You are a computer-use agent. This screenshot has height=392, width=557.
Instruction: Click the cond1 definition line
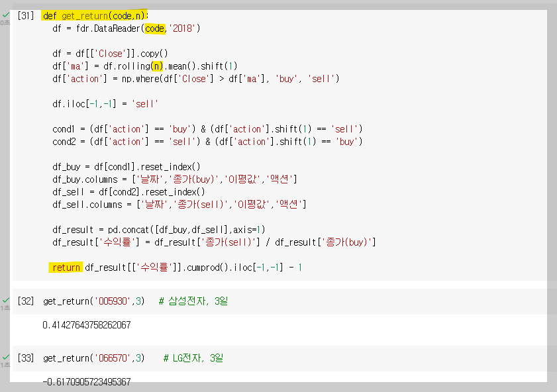(207, 129)
